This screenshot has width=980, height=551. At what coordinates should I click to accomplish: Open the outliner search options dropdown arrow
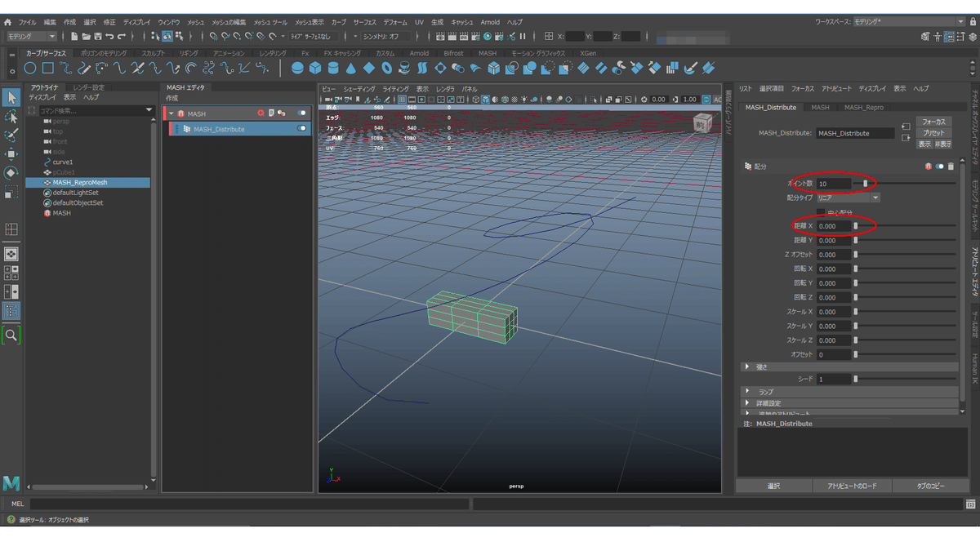point(149,110)
